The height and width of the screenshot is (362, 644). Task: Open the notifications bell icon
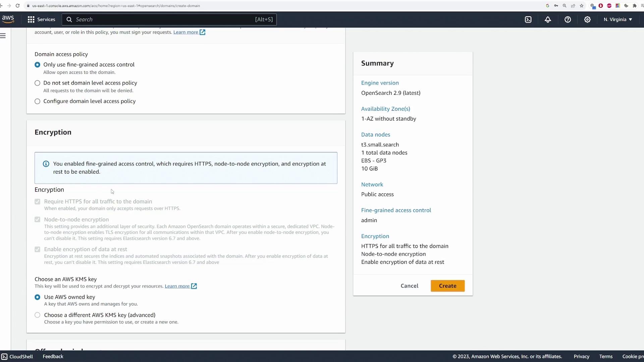[548, 19]
